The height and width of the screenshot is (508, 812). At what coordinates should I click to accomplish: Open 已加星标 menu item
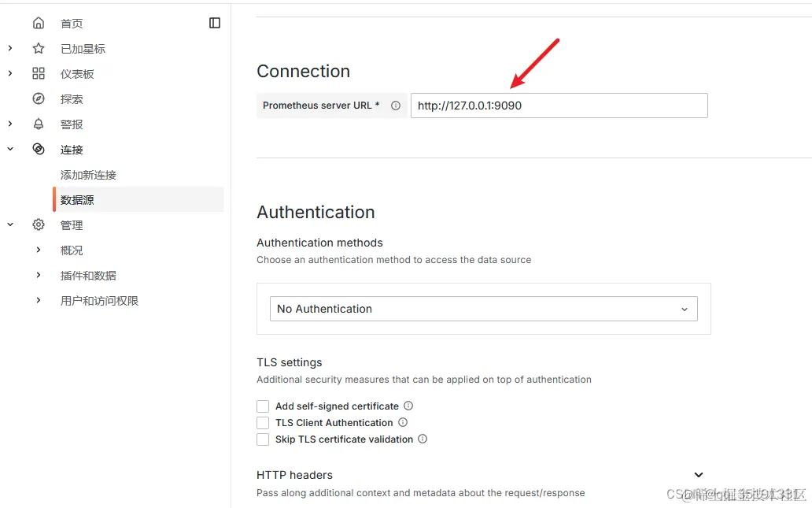(x=83, y=49)
